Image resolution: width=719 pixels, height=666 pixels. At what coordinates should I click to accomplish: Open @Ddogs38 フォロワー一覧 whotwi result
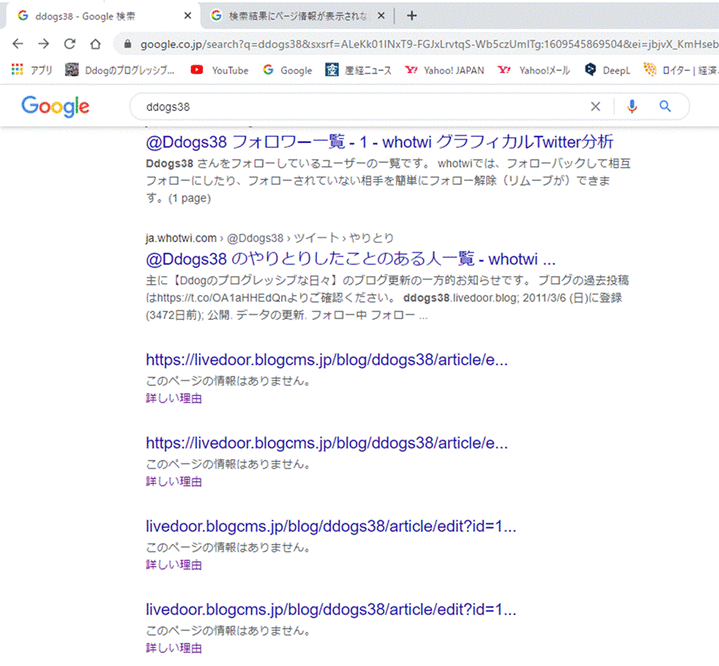coord(379,143)
